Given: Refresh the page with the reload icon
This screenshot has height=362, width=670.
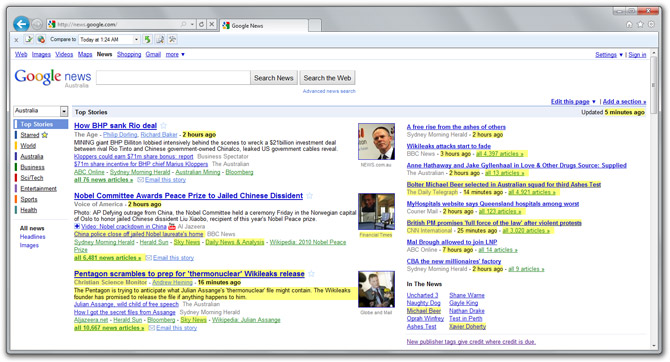Looking at the screenshot, I should (x=202, y=24).
